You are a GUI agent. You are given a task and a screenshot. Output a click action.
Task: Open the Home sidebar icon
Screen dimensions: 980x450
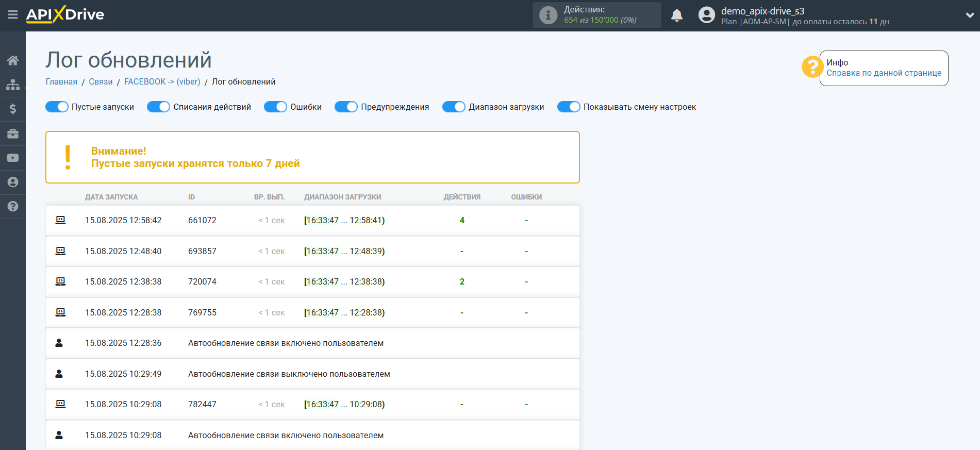point(13,60)
